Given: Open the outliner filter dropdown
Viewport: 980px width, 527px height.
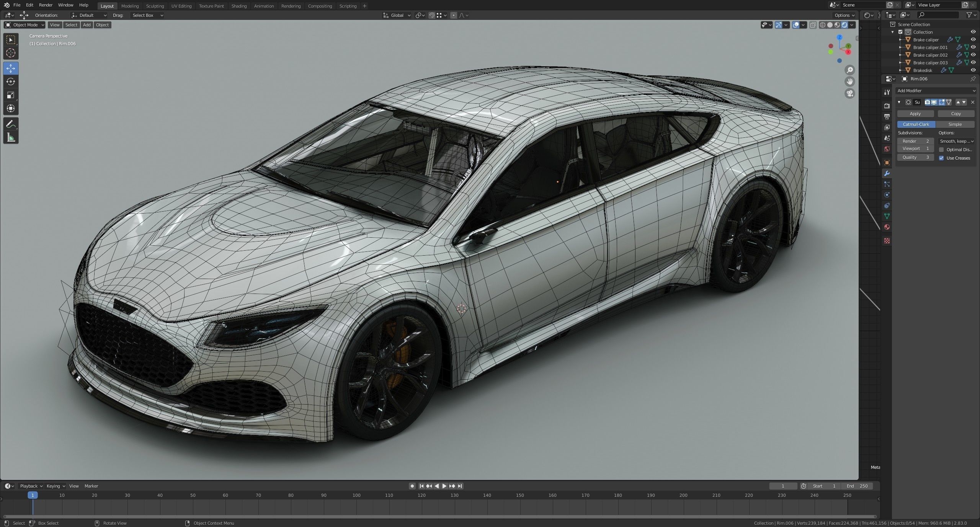Looking at the screenshot, I should 971,15.
